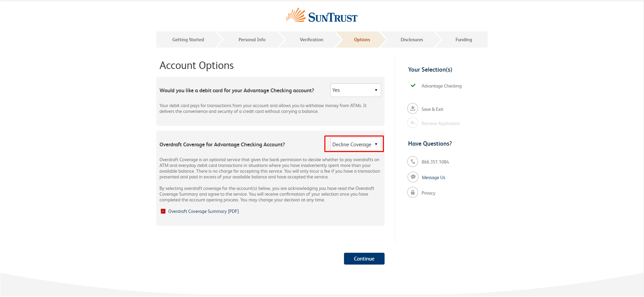Click the SunTrust logo
Screen dimensions: 644x297
click(322, 16)
